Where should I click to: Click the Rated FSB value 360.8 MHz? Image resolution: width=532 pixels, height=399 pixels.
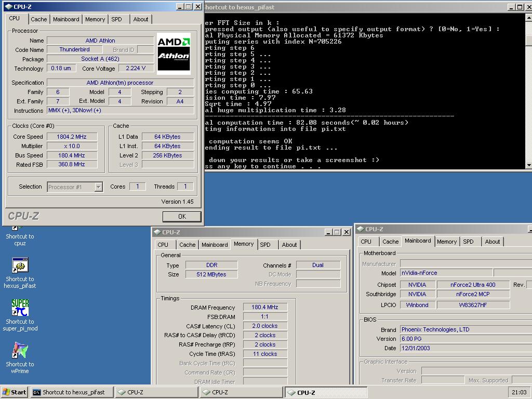(72, 164)
